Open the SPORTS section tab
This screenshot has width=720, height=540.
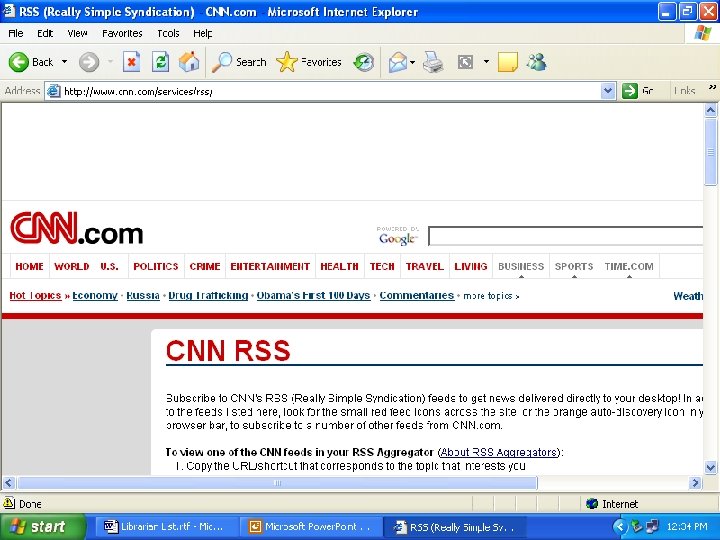[x=574, y=266]
